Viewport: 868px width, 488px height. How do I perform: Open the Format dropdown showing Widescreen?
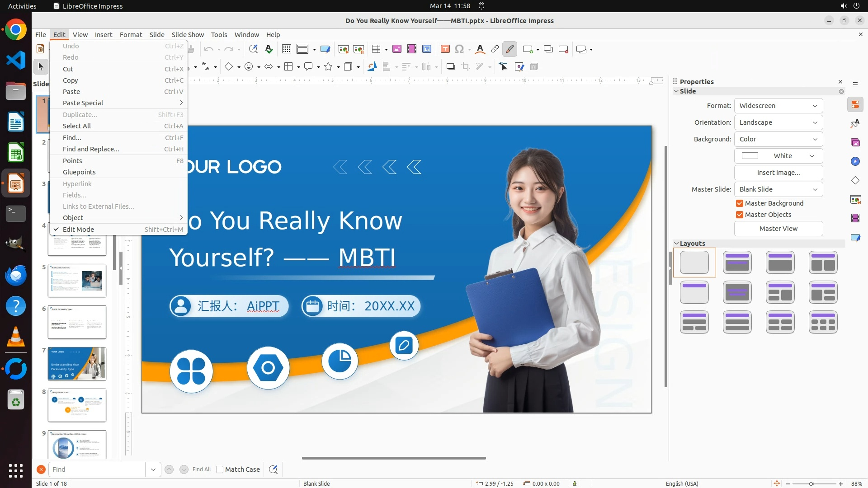(778, 106)
